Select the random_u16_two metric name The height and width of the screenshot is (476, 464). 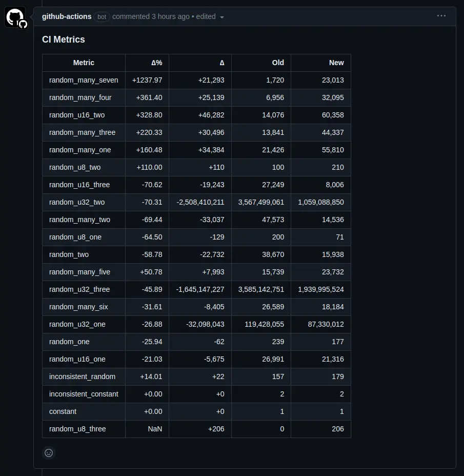(77, 115)
